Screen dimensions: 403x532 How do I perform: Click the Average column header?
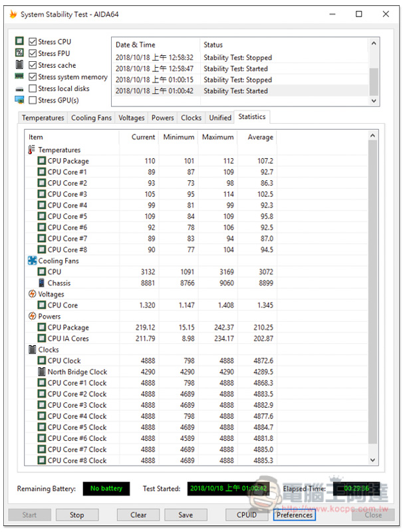click(257, 137)
